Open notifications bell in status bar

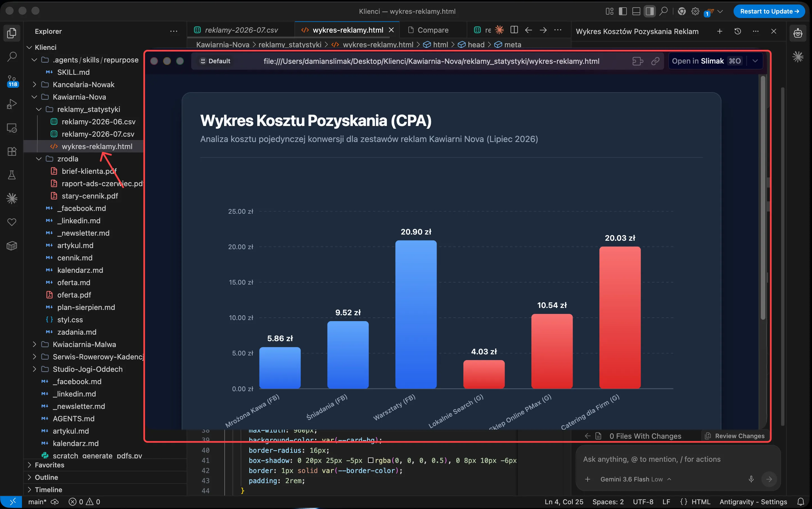click(801, 502)
